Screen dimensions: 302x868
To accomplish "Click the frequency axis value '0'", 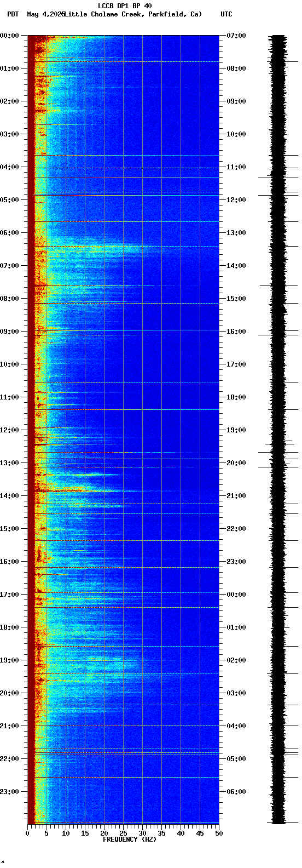I will click(x=27, y=833).
